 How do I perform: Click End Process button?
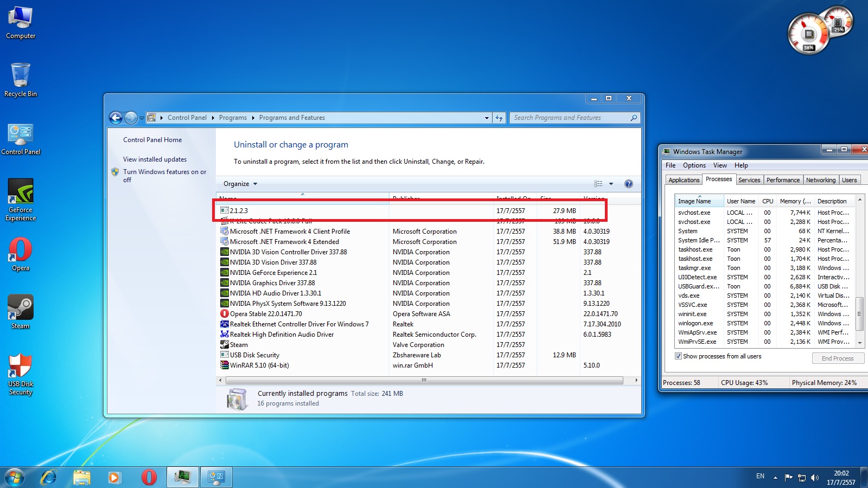click(838, 358)
